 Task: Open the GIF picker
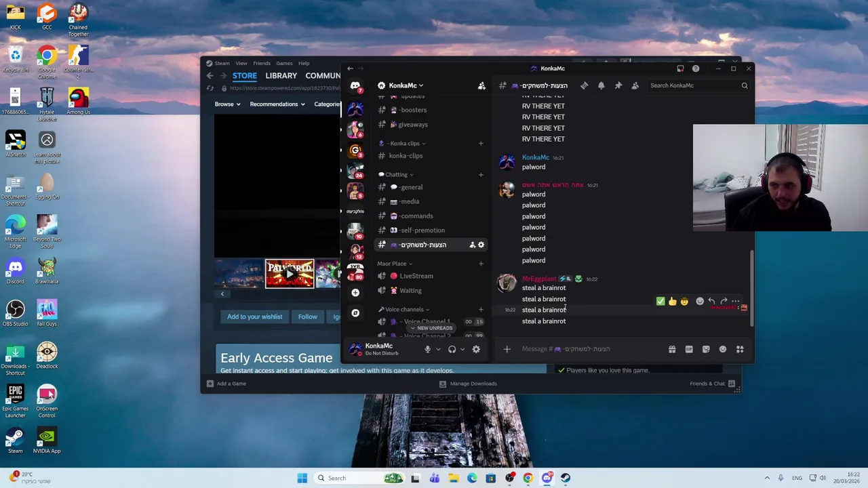pyautogui.click(x=689, y=349)
